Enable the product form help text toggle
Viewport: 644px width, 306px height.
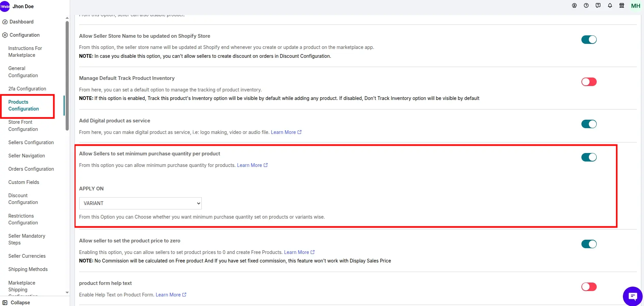click(589, 287)
